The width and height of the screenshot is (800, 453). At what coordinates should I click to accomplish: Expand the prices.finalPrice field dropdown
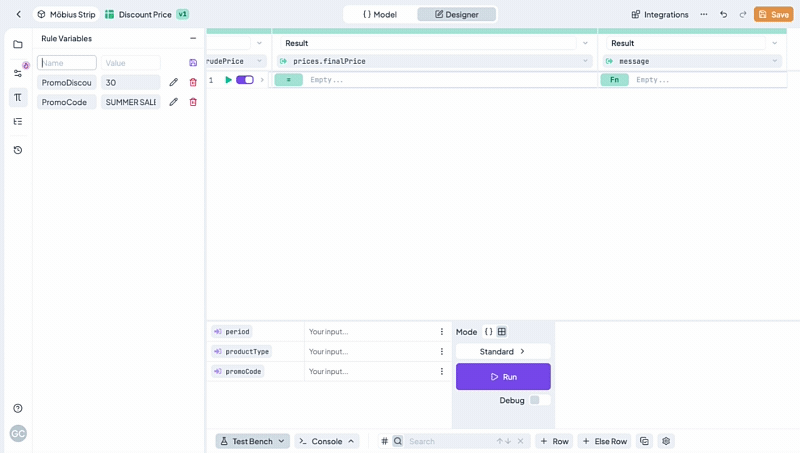pos(586,61)
